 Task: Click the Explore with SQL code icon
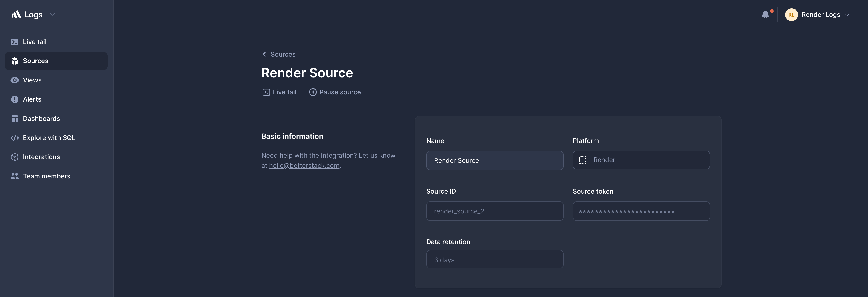click(14, 137)
